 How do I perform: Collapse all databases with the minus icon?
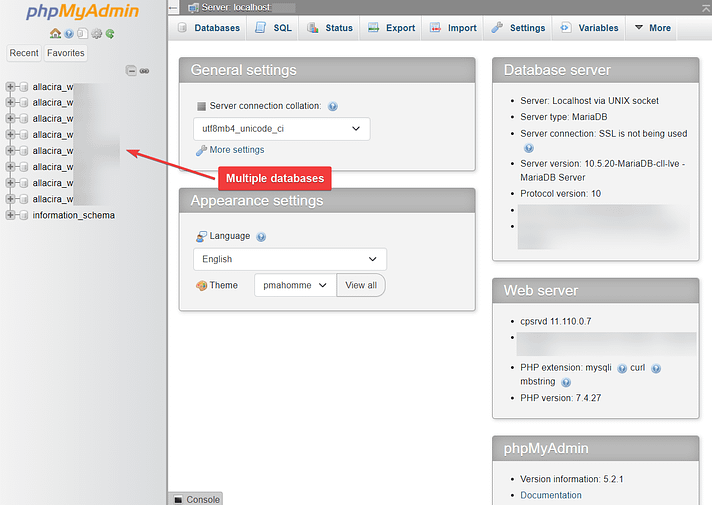click(x=131, y=70)
